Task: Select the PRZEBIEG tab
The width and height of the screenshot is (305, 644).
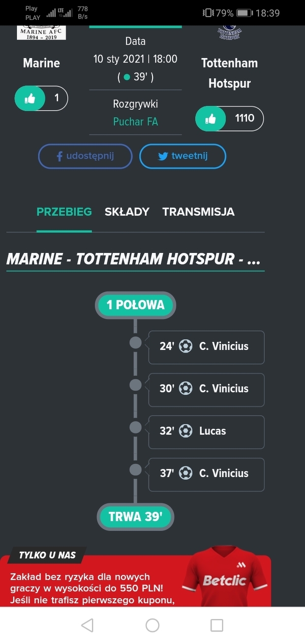Action: click(x=64, y=212)
